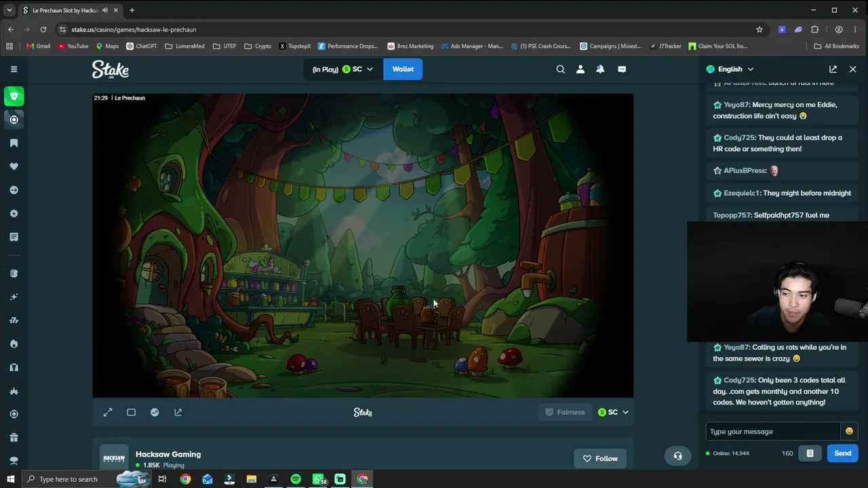Click the Windows Start button

pos(10,479)
